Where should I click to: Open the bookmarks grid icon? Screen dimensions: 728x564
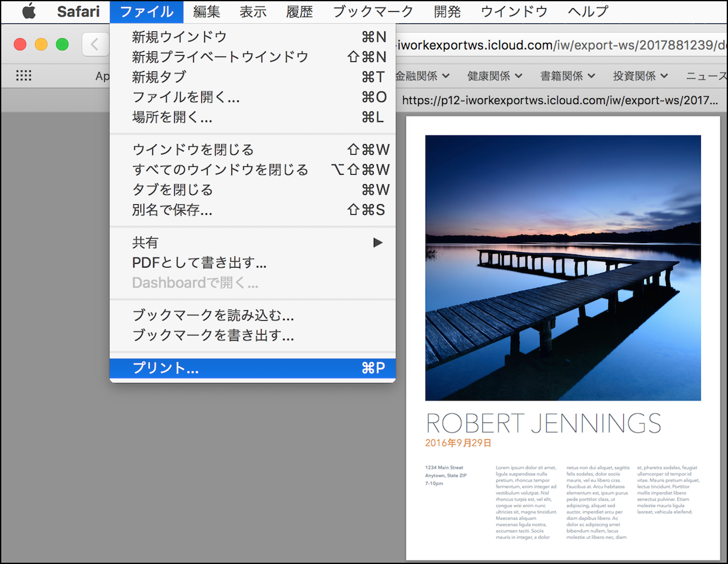pos(23,76)
